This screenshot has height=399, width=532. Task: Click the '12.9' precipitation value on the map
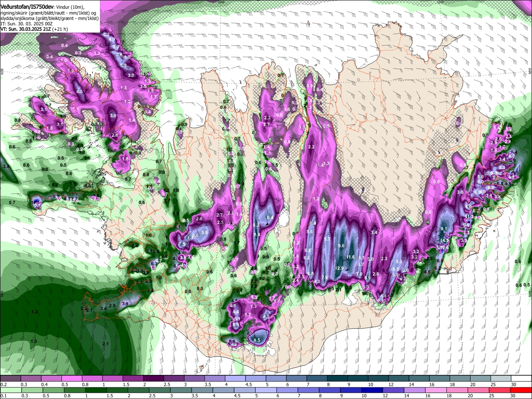click(x=340, y=268)
